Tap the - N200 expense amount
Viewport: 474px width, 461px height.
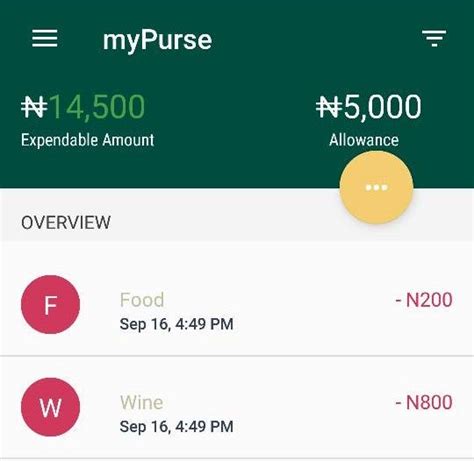click(424, 300)
